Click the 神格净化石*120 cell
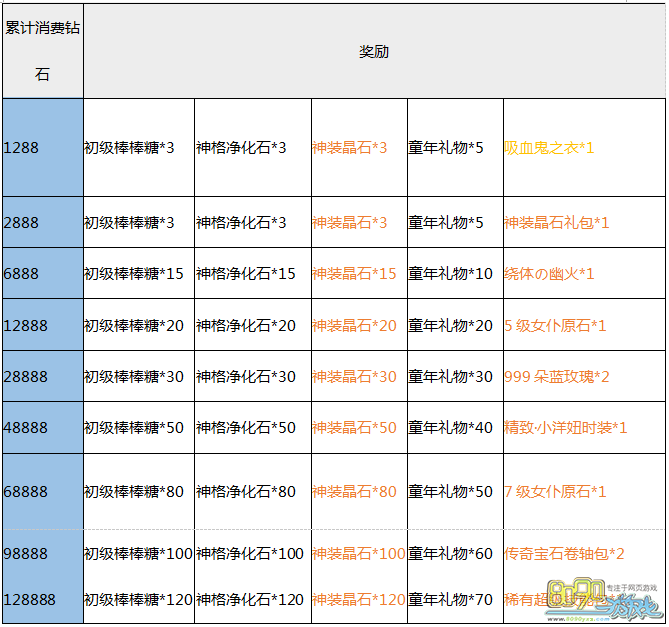 (250, 599)
